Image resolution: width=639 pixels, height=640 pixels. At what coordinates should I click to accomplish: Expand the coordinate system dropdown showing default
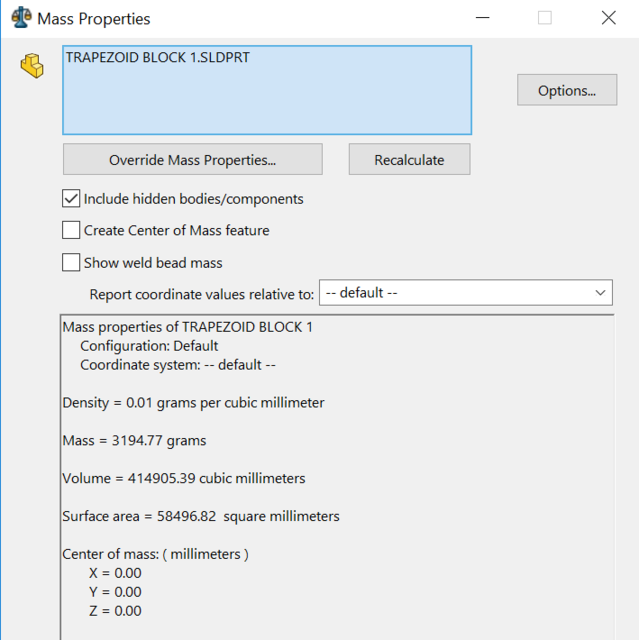tap(465, 294)
